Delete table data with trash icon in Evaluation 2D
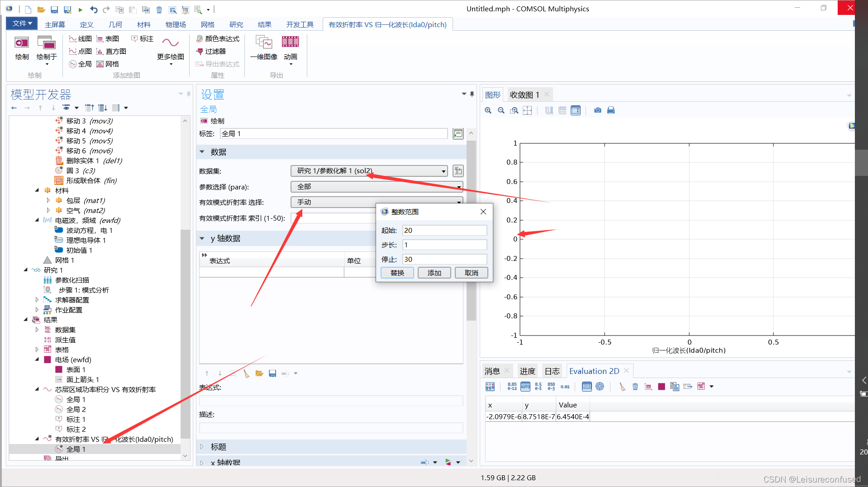The height and width of the screenshot is (487, 868). pos(635,387)
